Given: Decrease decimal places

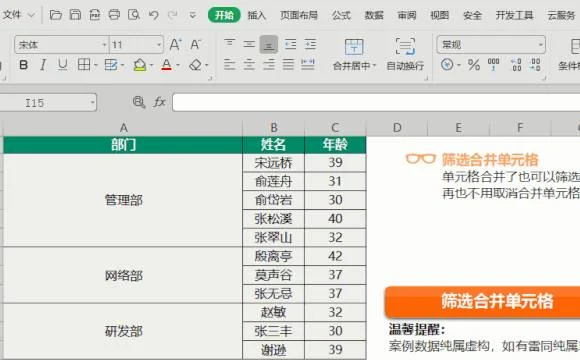Looking at the screenshot, I should (x=535, y=65).
